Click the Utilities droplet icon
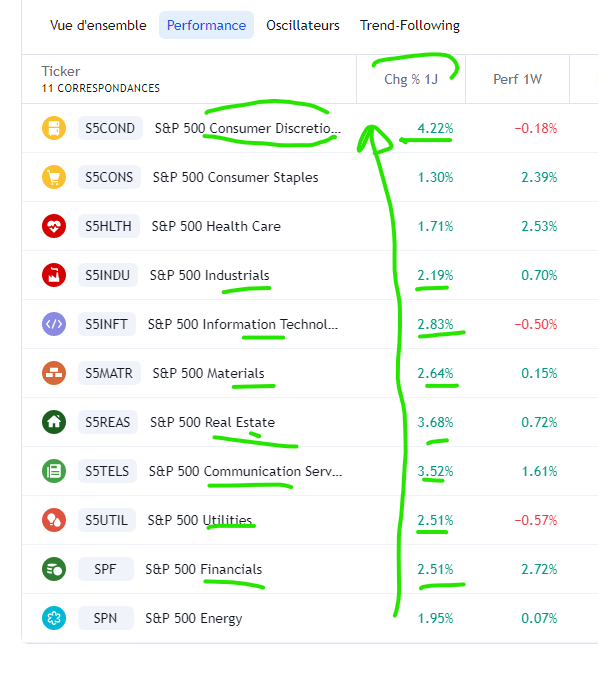This screenshot has height=675, width=598. pyautogui.click(x=54, y=520)
